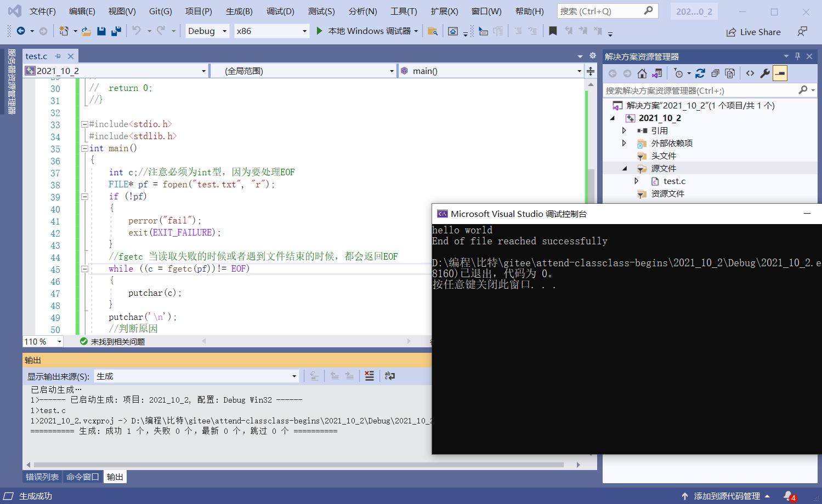822x504 pixels.
Task: Switch views icon in Solution Explorer toolbar
Action: 657,73
